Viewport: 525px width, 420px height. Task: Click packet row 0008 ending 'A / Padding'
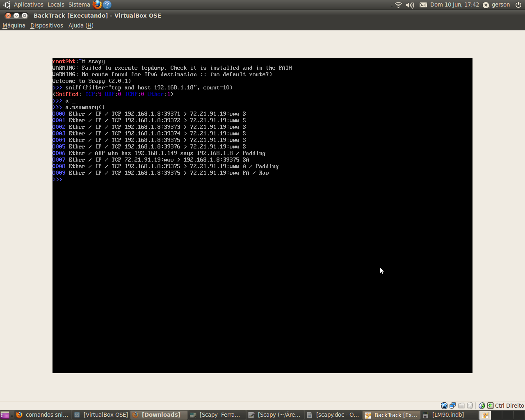click(166, 167)
